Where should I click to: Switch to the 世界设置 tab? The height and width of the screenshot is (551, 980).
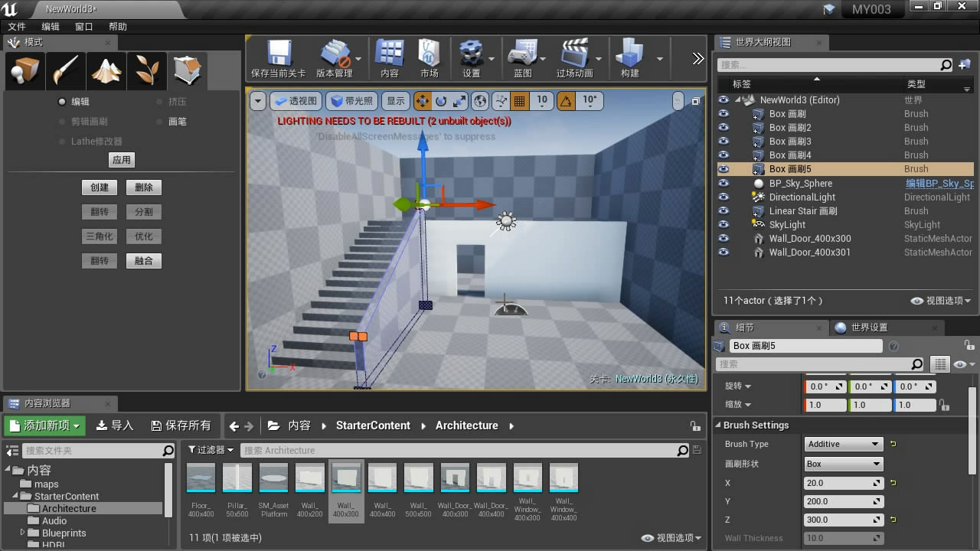click(868, 328)
